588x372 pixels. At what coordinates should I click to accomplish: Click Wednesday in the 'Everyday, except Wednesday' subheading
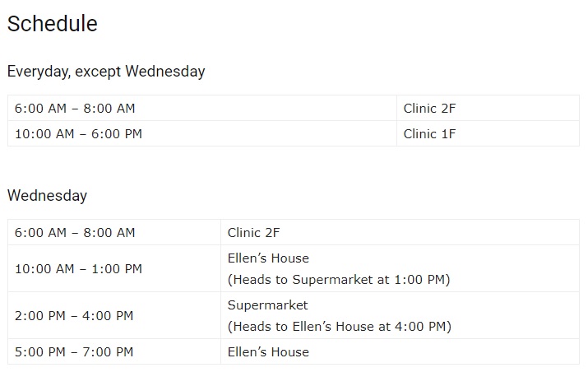[x=164, y=72]
